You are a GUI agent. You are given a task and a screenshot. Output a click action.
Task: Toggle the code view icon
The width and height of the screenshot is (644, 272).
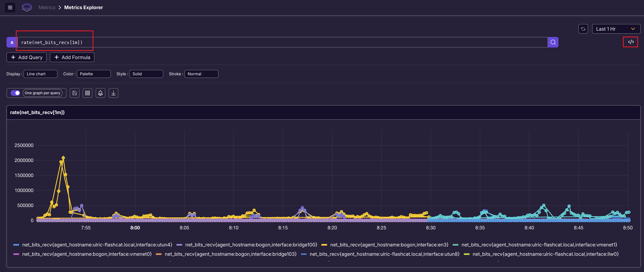[x=630, y=42]
